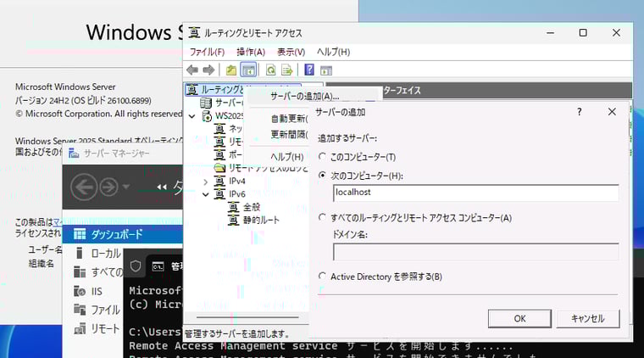Open the ファイル(F) menu
Image resolution: width=644 pixels, height=358 pixels.
(x=207, y=53)
